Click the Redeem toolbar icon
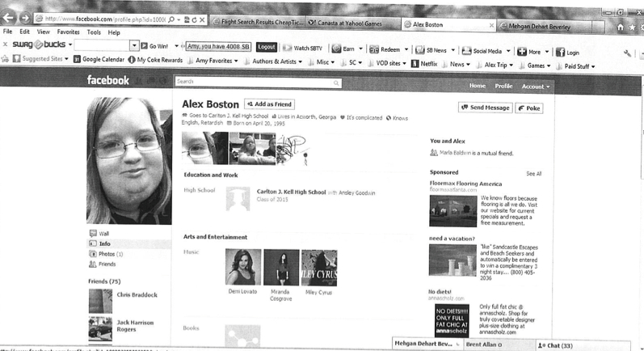644x351 pixels. point(374,49)
